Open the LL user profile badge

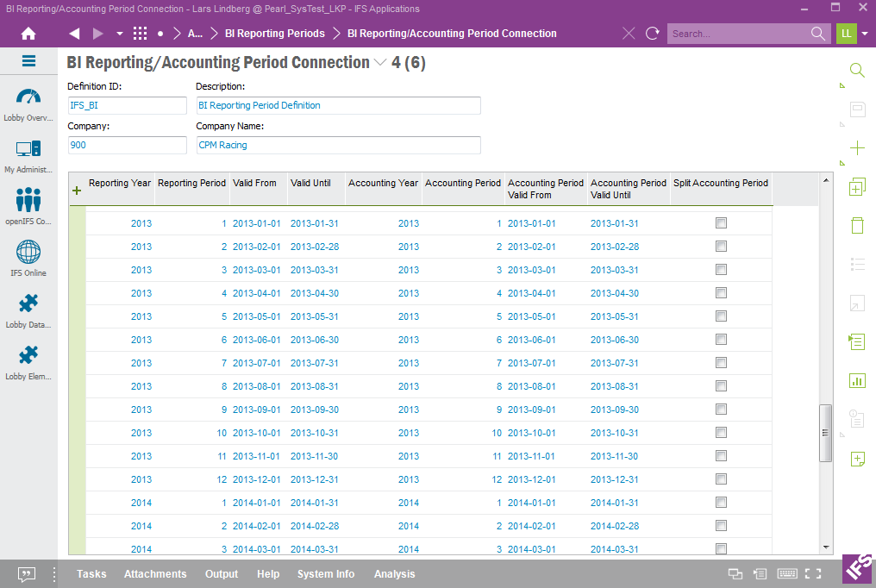click(847, 34)
